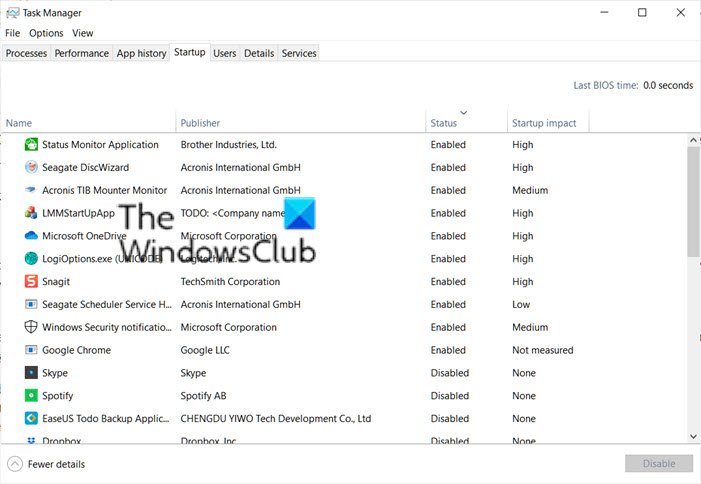Click the Seagate Scheduler Service icon
Screen dimensions: 701x484
[x=31, y=304]
